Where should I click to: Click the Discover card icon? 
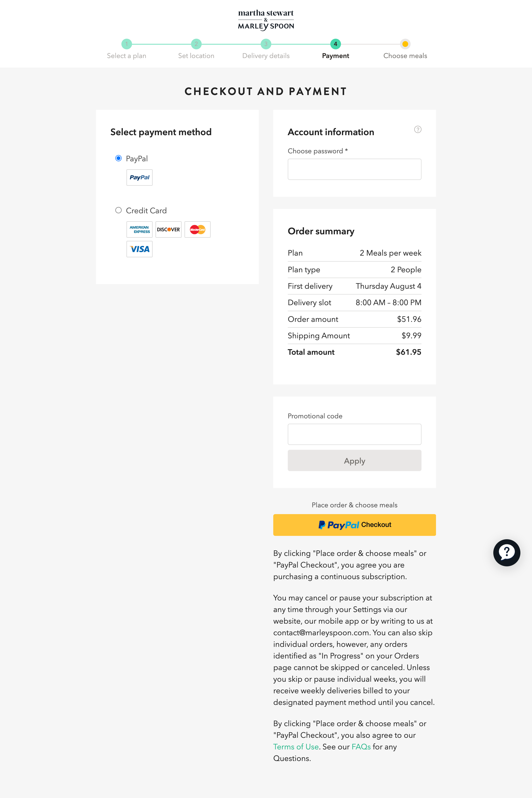[x=168, y=229]
